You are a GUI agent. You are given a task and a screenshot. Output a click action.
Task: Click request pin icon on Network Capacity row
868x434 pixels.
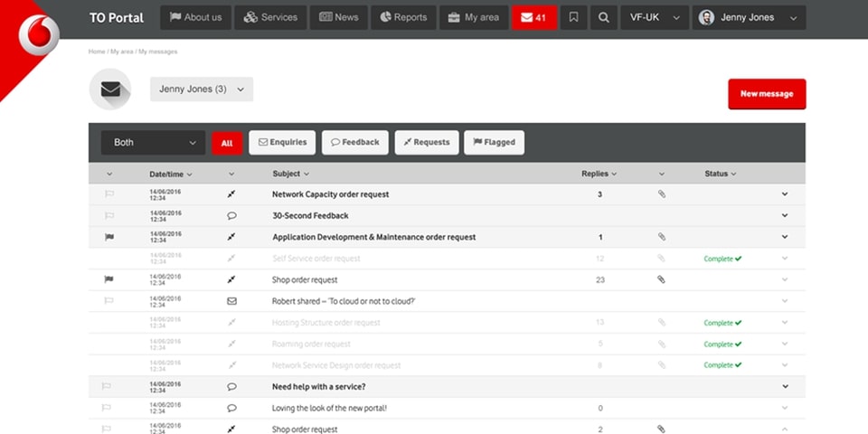click(x=231, y=194)
